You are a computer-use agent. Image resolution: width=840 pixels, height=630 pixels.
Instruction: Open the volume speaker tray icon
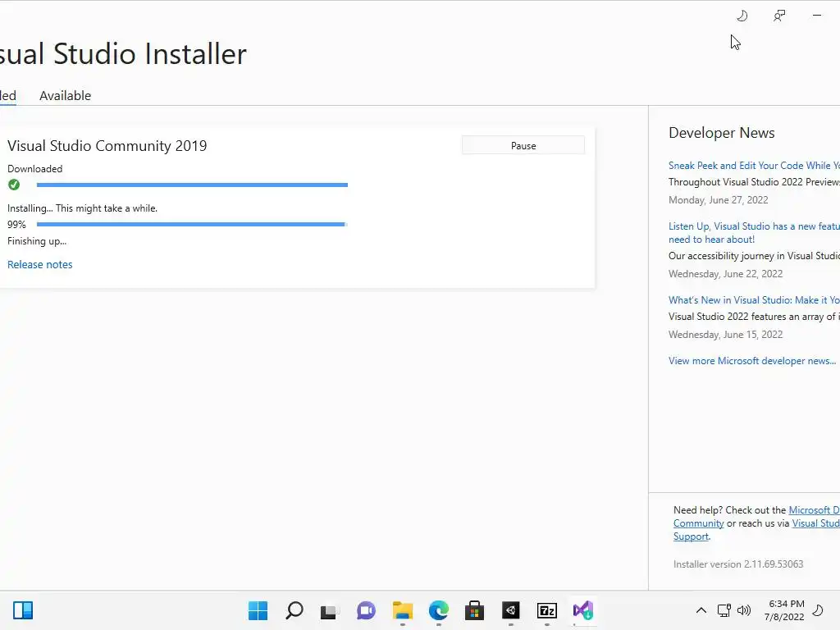(743, 610)
